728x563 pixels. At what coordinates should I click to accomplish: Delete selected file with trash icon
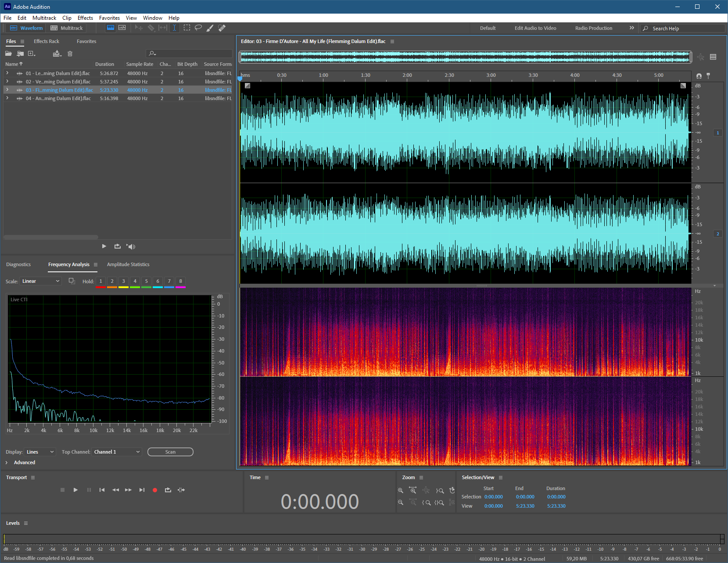70,54
